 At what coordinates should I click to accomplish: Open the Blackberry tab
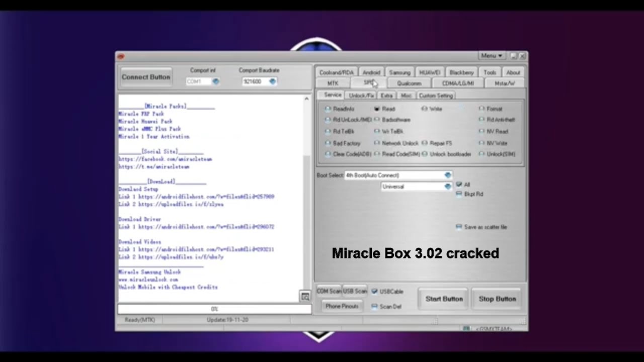point(461,72)
